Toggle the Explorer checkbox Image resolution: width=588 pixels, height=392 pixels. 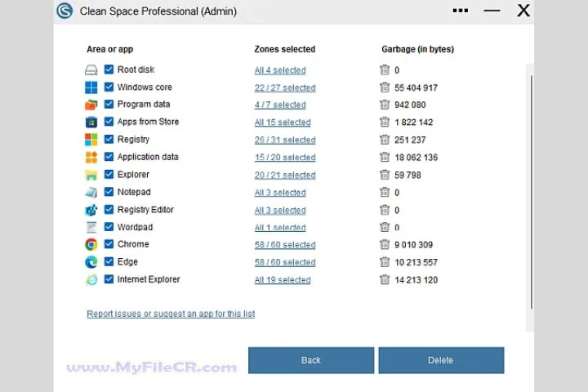tap(109, 175)
